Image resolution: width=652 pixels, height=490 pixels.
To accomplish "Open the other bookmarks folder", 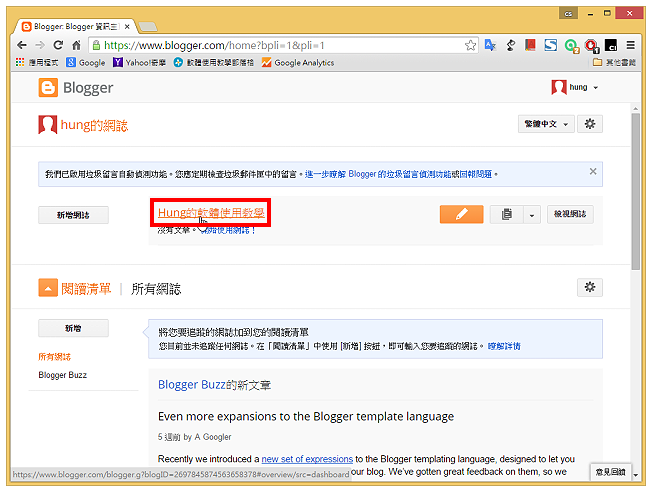I will click(x=614, y=62).
